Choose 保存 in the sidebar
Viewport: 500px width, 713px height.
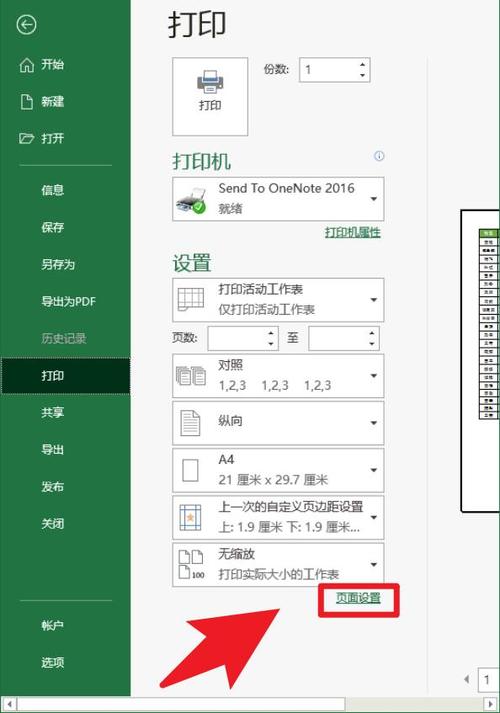(x=52, y=227)
